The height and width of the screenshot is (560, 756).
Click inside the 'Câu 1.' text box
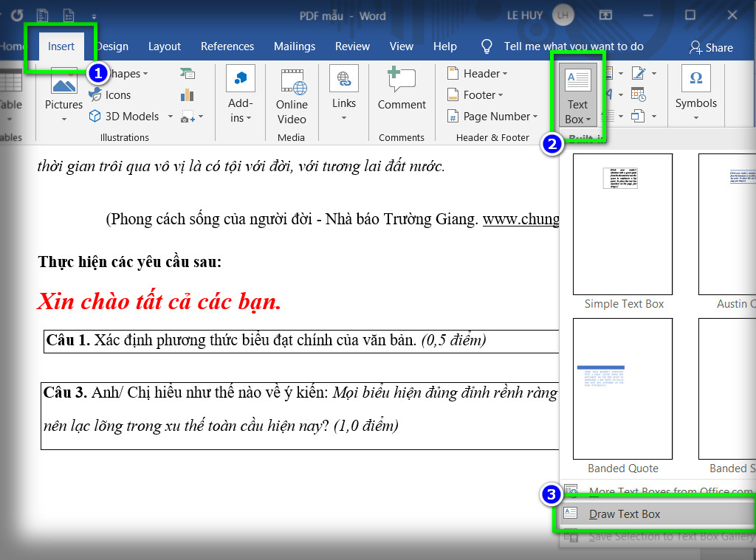click(301, 341)
